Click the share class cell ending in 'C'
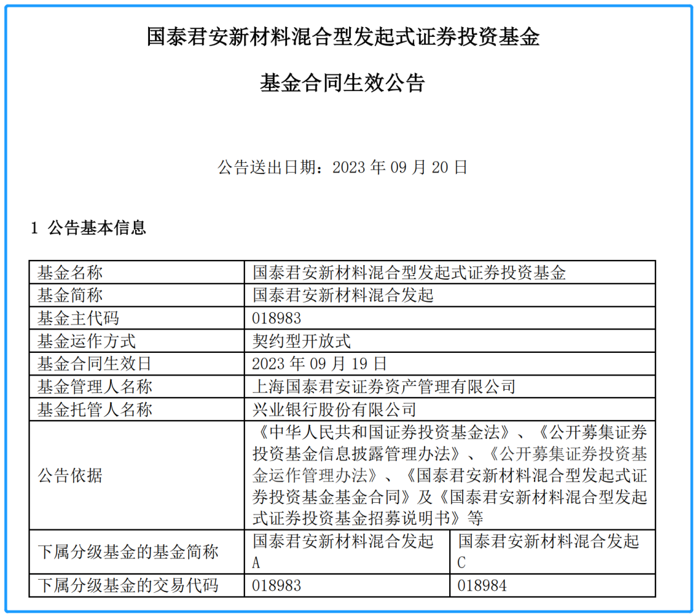The width and height of the screenshot is (698, 616). 553,552
